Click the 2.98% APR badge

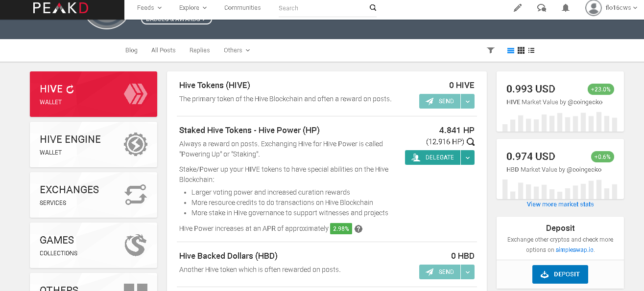[341, 229]
